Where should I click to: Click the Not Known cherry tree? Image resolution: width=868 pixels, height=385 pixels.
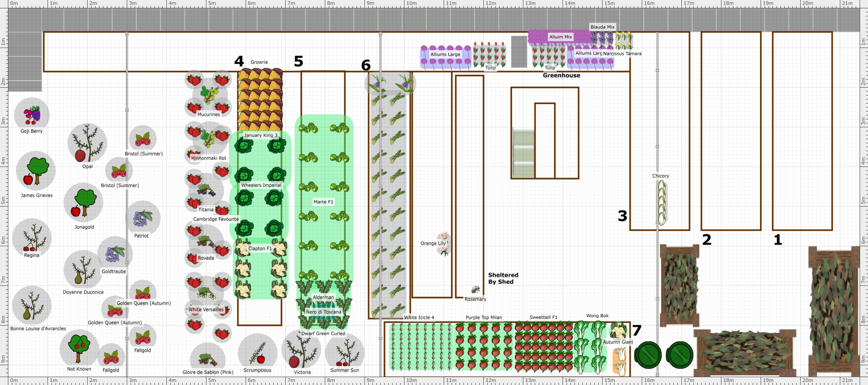click(79, 349)
